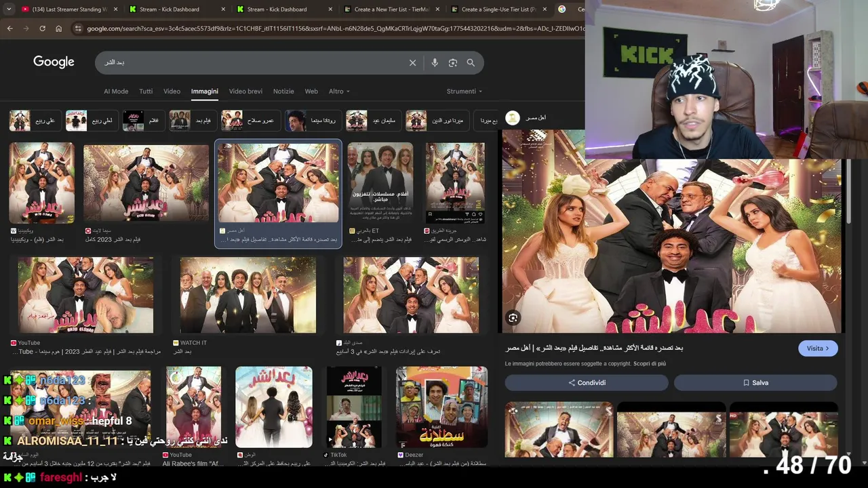
Task: Open the Video brevi results tab
Action: [x=245, y=91]
